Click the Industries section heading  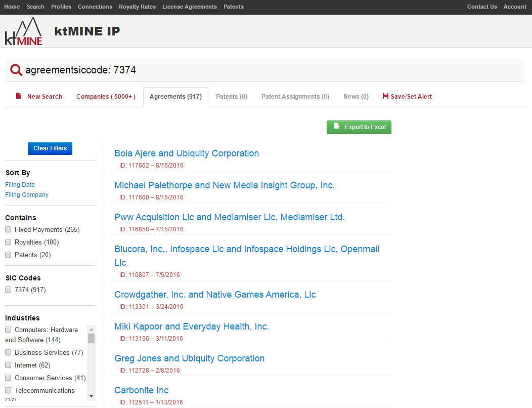pyautogui.click(x=22, y=318)
